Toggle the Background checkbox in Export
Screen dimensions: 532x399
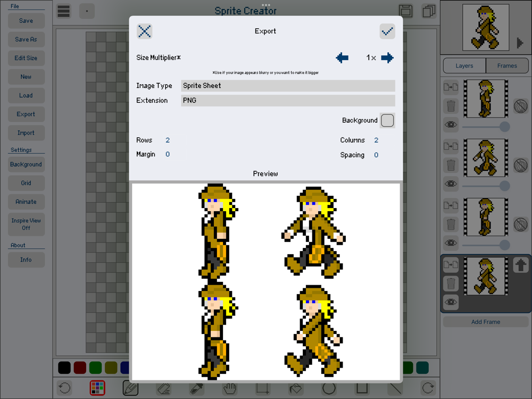pyautogui.click(x=387, y=120)
